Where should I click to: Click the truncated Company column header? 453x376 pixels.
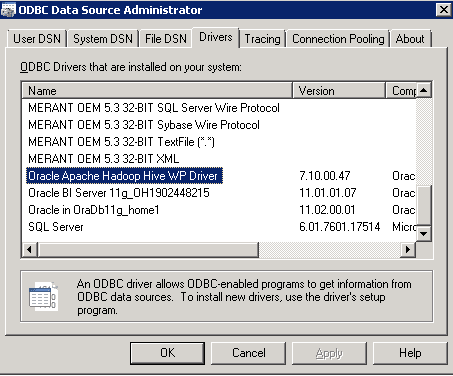[401, 91]
